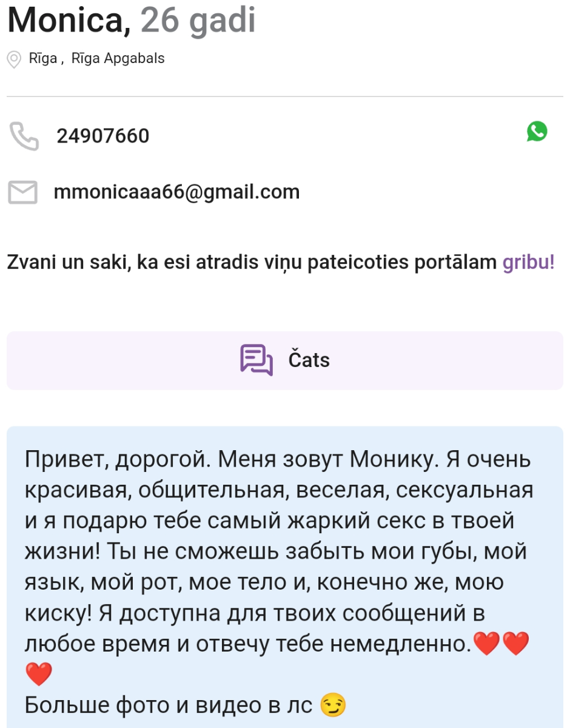
Task: Click the blue description text box
Action: pyautogui.click(x=285, y=577)
